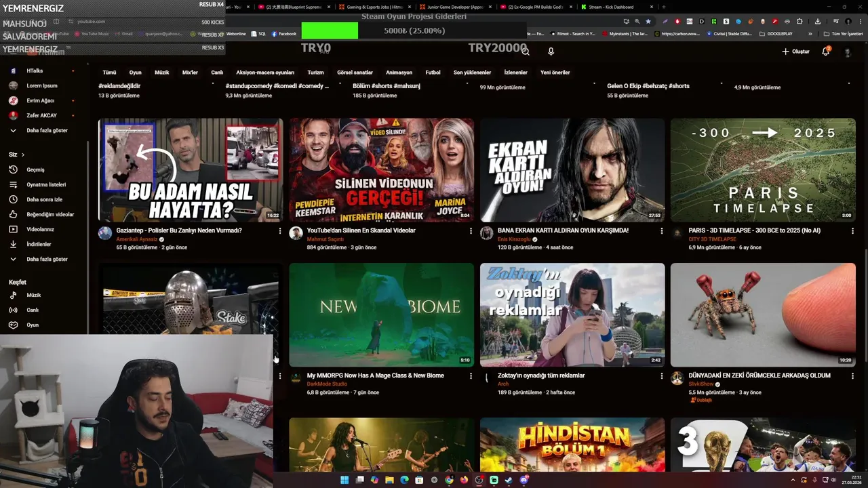Open Discord from the Windows taskbar
The image size is (868, 488).
pyautogui.click(x=524, y=480)
